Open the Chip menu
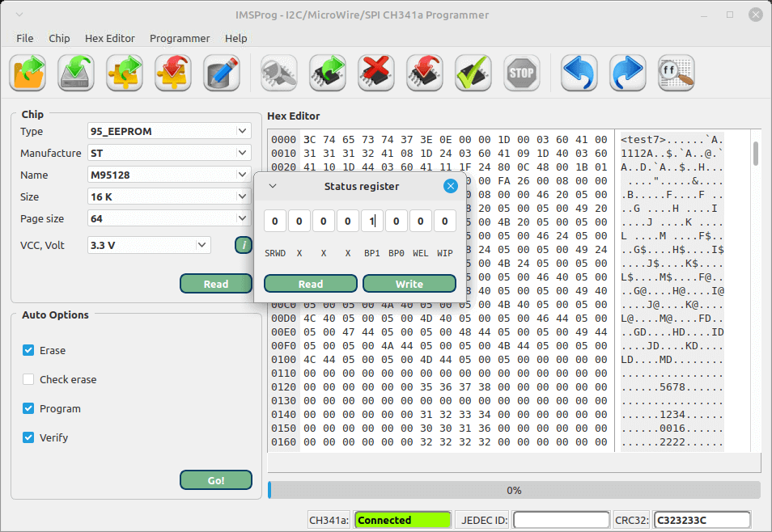Viewport: 772px width, 532px height. pyautogui.click(x=59, y=38)
